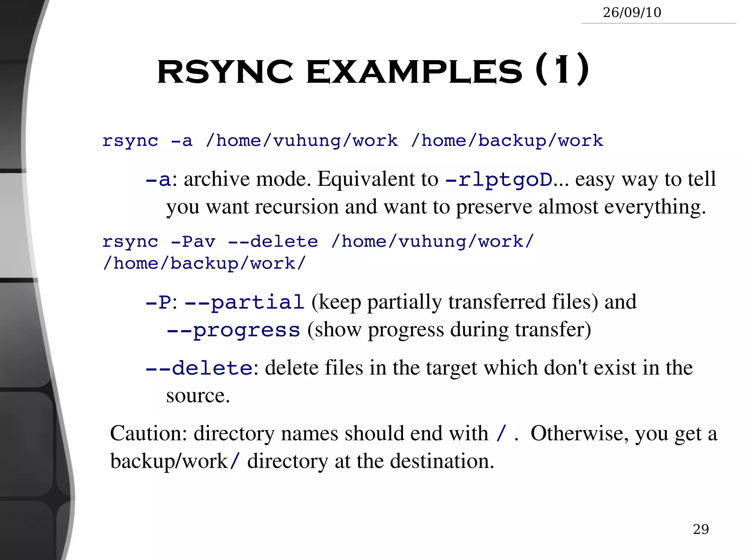Image resolution: width=747 pixels, height=560 pixels.
Task: Click the command 'rsync -Pav --delete /home/vuhung/work/'
Action: [318, 242]
